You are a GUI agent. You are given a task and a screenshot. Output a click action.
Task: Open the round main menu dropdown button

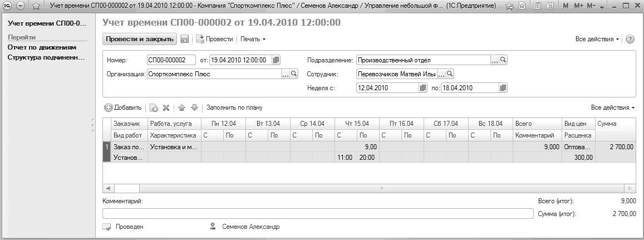tap(21, 6)
